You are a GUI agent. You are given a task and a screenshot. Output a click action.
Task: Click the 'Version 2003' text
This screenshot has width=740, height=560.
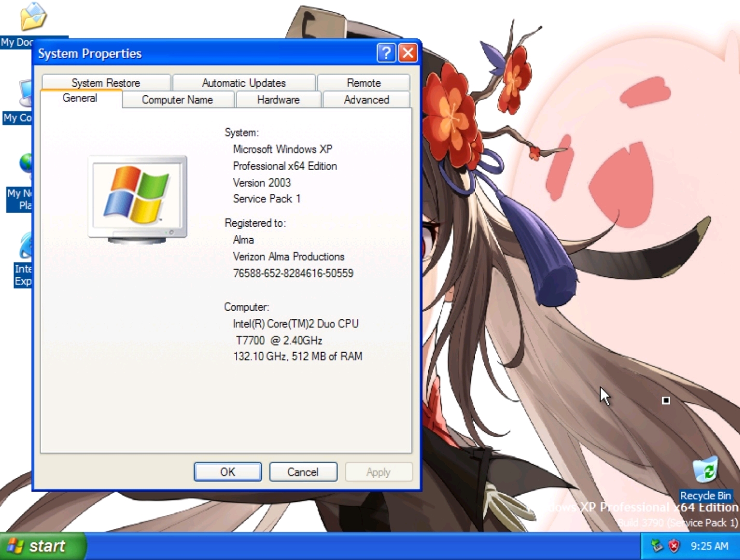pos(262,183)
